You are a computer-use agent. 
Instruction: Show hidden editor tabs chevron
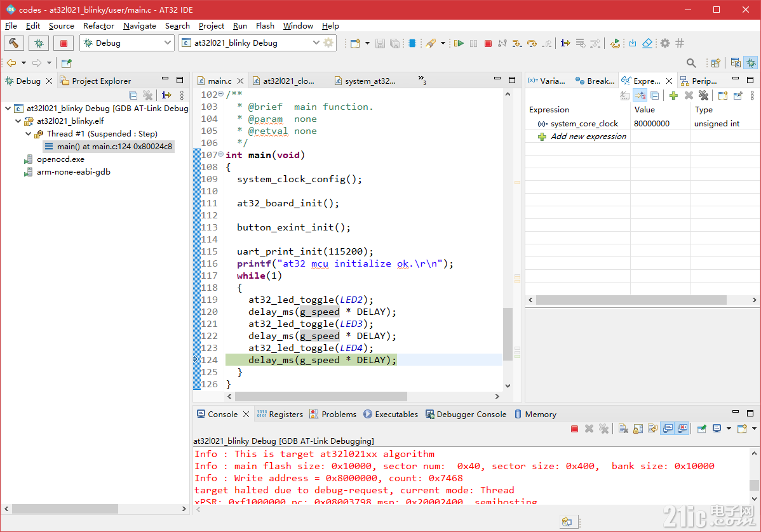click(x=422, y=80)
